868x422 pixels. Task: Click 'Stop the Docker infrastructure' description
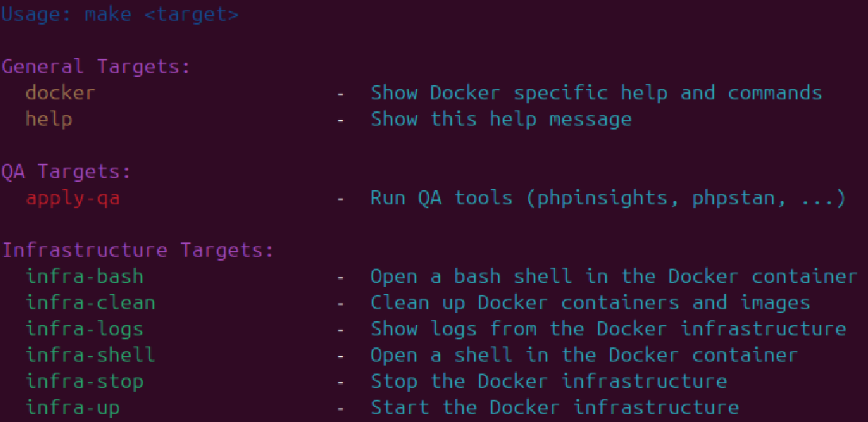[x=548, y=381]
